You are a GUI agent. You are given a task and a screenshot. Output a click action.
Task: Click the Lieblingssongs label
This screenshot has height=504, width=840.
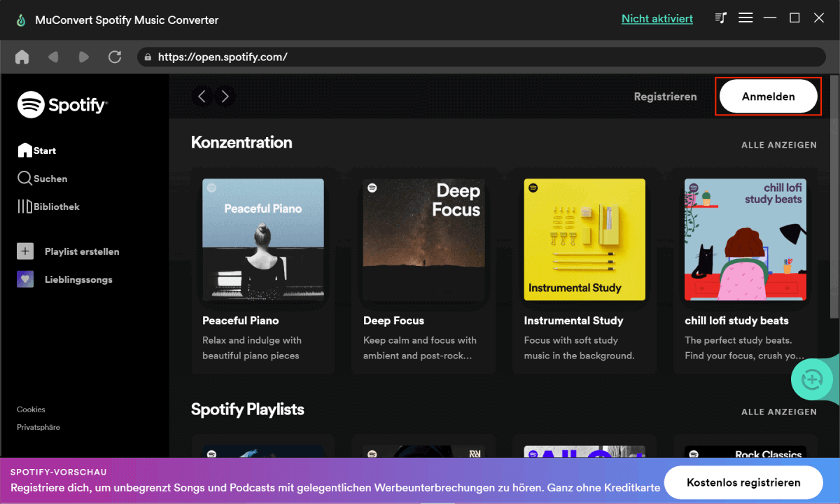(78, 279)
